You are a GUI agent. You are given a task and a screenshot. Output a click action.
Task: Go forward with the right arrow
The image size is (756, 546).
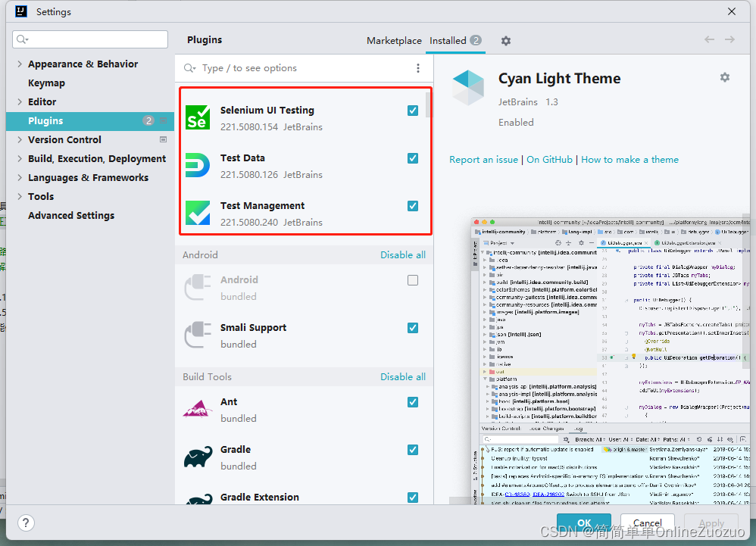(x=730, y=39)
